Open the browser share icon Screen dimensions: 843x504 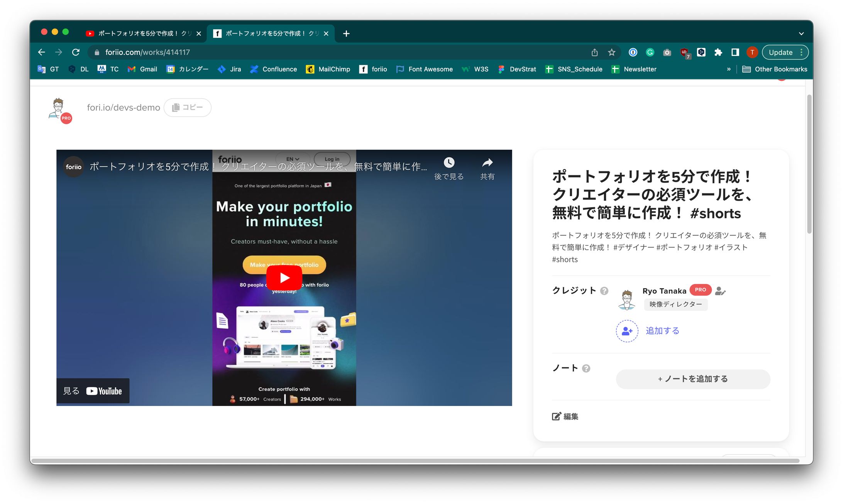coord(594,52)
